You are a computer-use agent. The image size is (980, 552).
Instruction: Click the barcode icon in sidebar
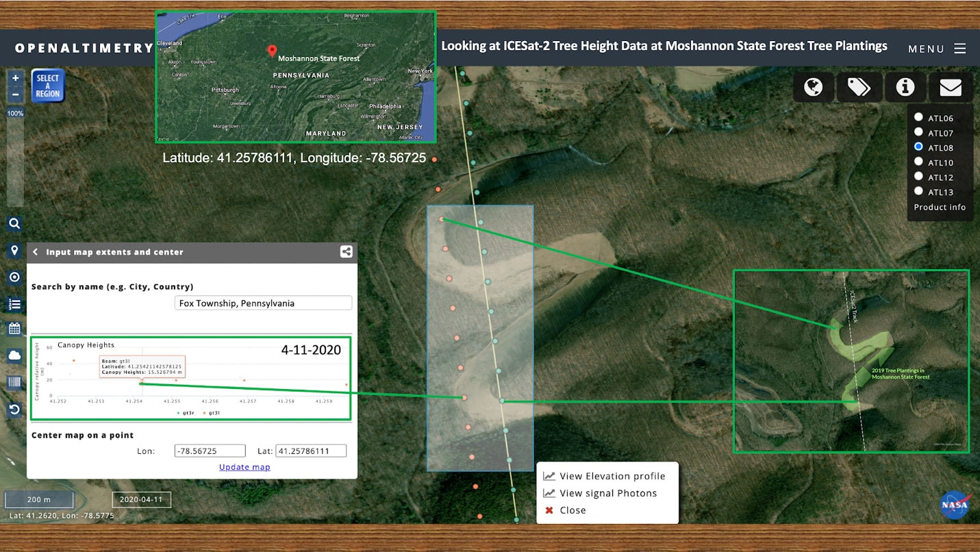[14, 382]
